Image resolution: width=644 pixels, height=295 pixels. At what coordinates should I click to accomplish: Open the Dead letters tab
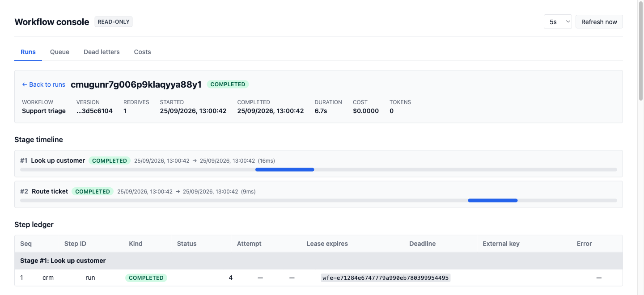102,52
